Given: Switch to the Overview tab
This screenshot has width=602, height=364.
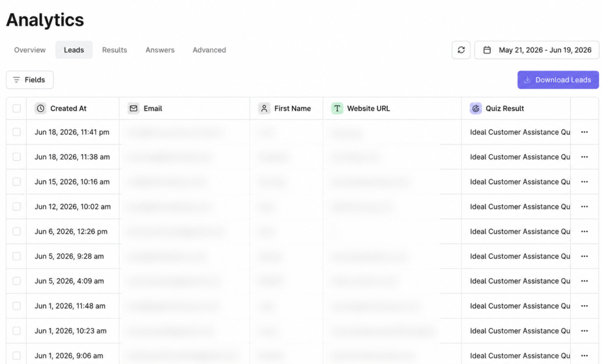Looking at the screenshot, I should point(30,50).
